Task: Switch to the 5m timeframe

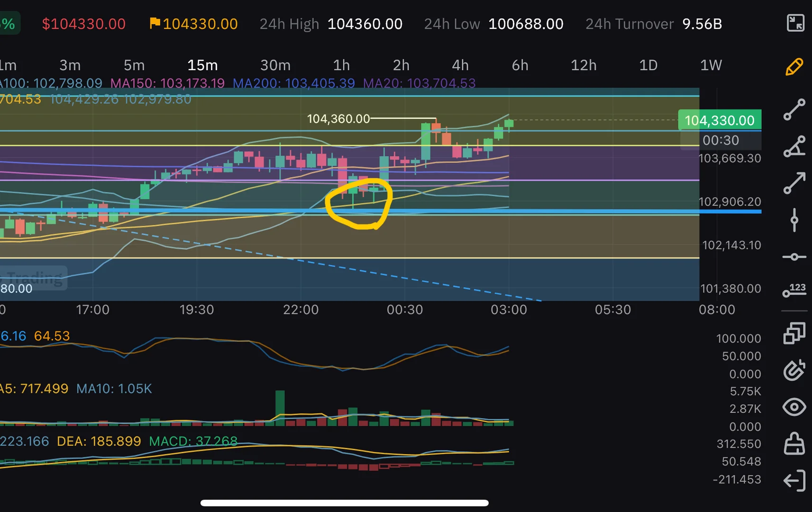Action: pyautogui.click(x=134, y=65)
